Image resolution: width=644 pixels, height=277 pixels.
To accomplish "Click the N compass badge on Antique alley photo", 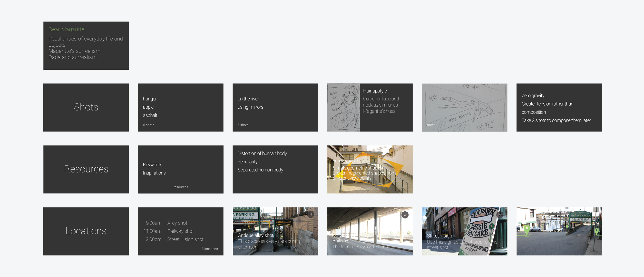I will coord(310,214).
